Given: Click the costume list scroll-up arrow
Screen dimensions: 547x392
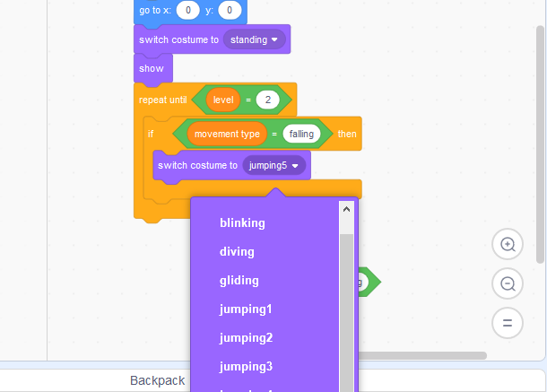Looking at the screenshot, I should [346, 208].
